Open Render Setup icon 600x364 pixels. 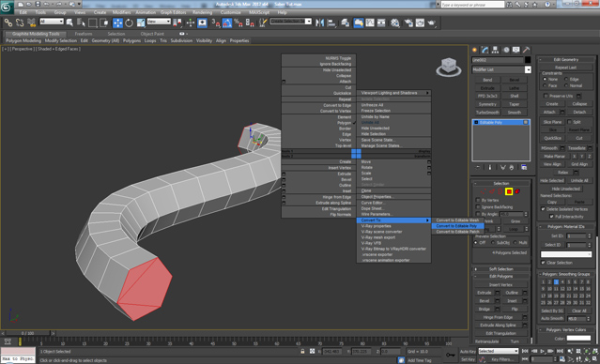408,23
